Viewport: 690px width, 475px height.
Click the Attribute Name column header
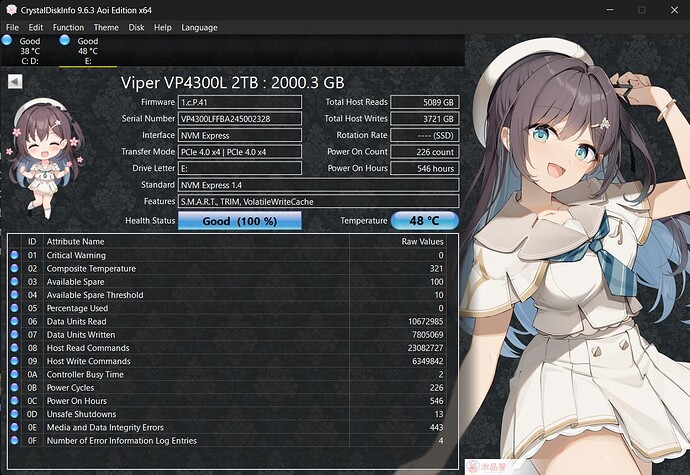196,241
